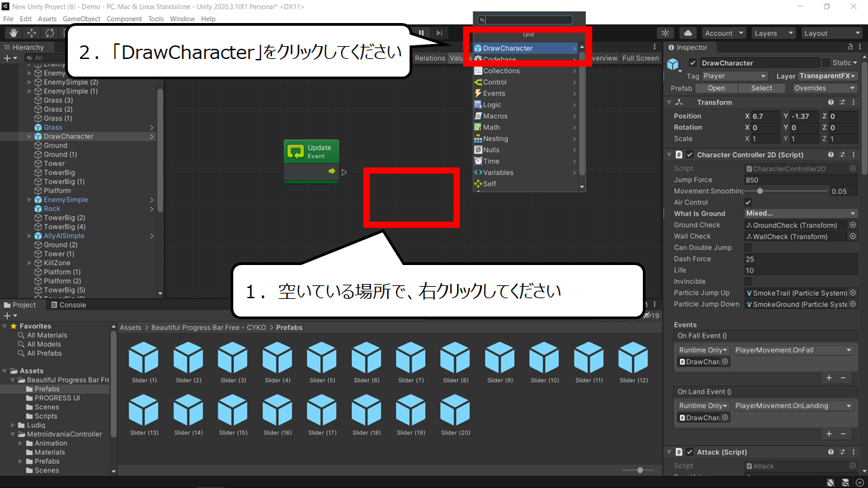This screenshot has height=488, width=868.
Task: Click the status bar checkmark icon
Action: (x=859, y=482)
